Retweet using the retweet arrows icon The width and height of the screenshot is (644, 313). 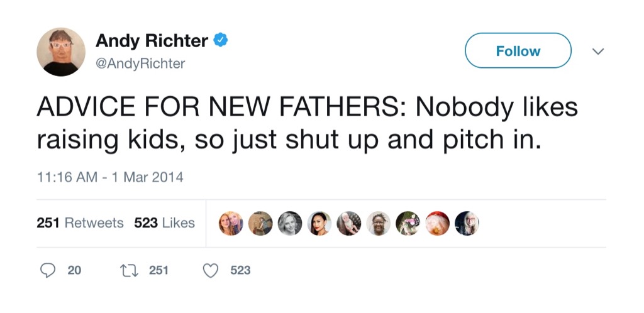pos(129,270)
